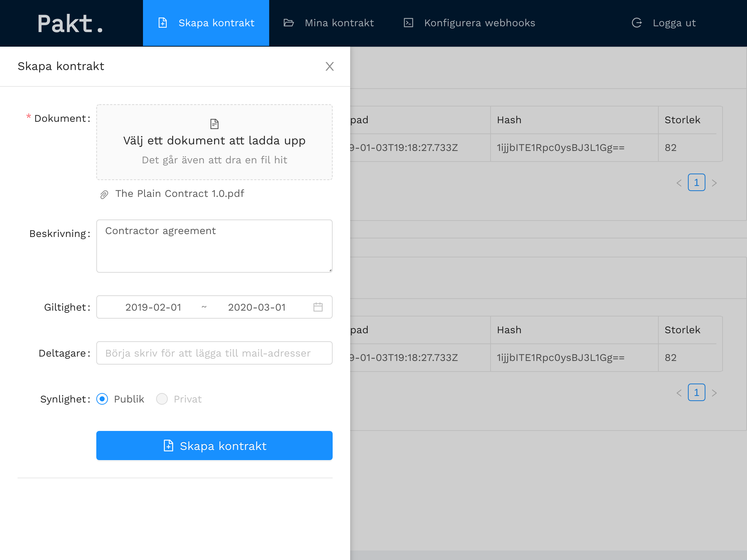Select the Privat visibility option
Screen dimensions: 747x560
(x=162, y=399)
